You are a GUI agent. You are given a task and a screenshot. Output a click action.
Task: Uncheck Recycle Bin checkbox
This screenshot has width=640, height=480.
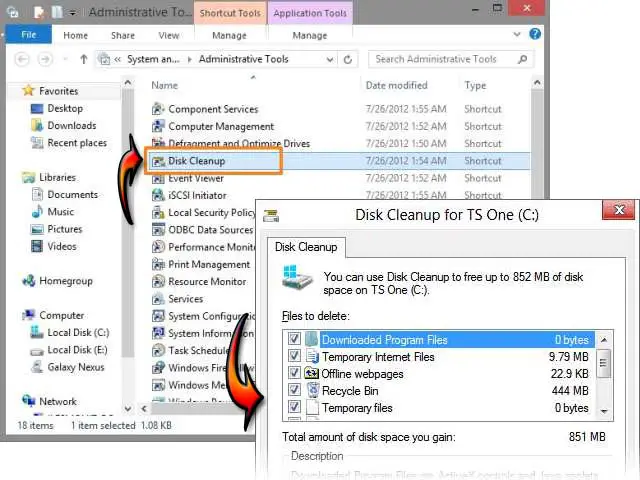294,390
